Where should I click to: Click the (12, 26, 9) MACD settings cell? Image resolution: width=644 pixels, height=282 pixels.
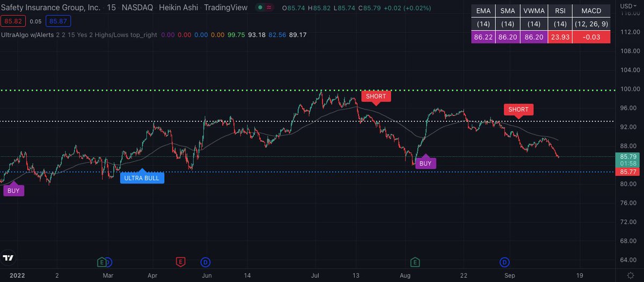[591, 24]
